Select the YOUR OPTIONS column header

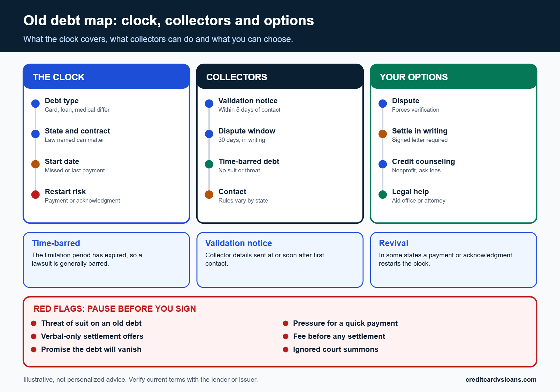[x=454, y=77]
